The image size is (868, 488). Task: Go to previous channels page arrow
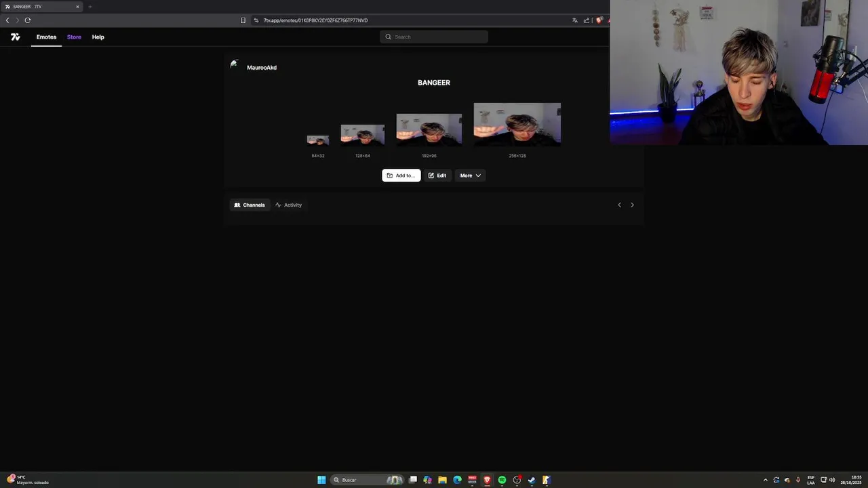click(619, 205)
